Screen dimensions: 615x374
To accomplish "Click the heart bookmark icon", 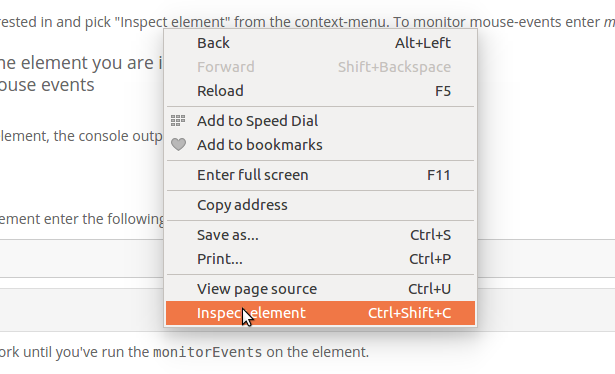I will [178, 145].
